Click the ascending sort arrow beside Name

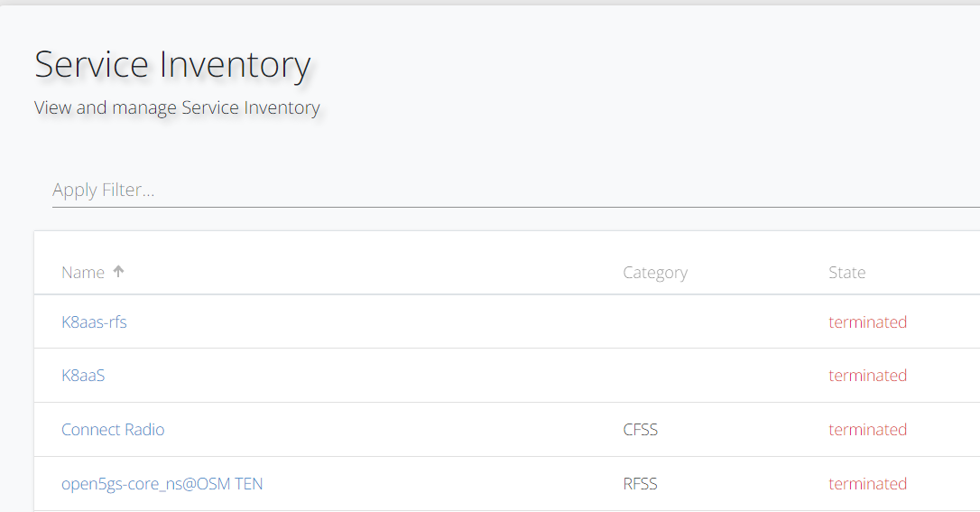coord(118,271)
